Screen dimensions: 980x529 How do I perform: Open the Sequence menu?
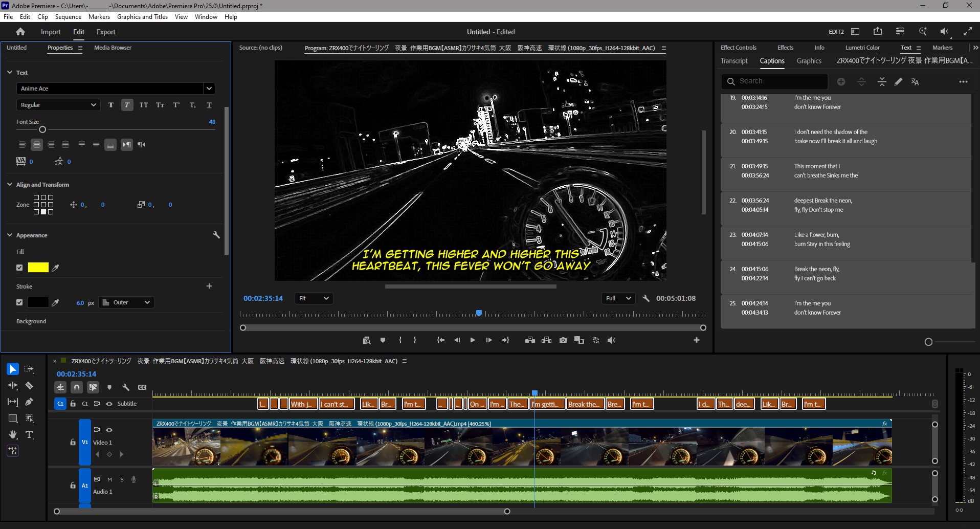point(68,17)
